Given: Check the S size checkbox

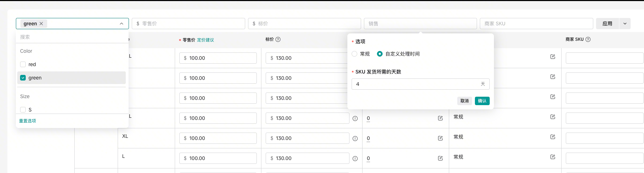Looking at the screenshot, I should coord(23,110).
